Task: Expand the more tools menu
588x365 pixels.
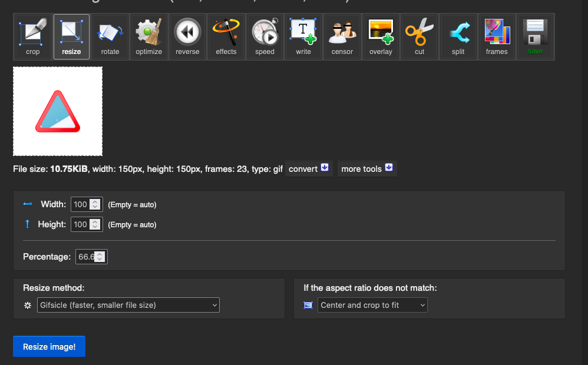Action: (366, 168)
